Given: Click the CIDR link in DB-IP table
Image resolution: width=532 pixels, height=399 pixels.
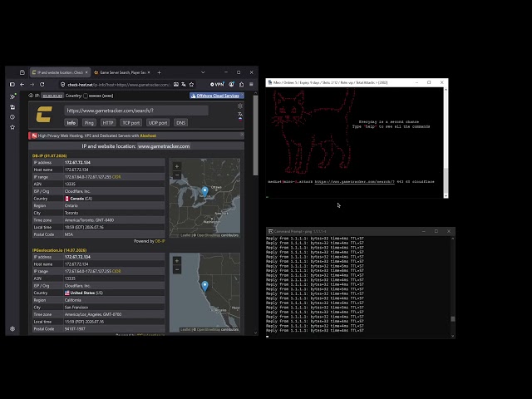Looking at the screenshot, I should click(116, 177).
